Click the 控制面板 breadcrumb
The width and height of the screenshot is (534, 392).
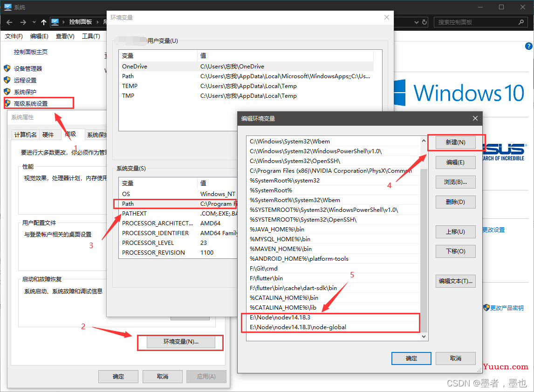pyautogui.click(x=80, y=22)
